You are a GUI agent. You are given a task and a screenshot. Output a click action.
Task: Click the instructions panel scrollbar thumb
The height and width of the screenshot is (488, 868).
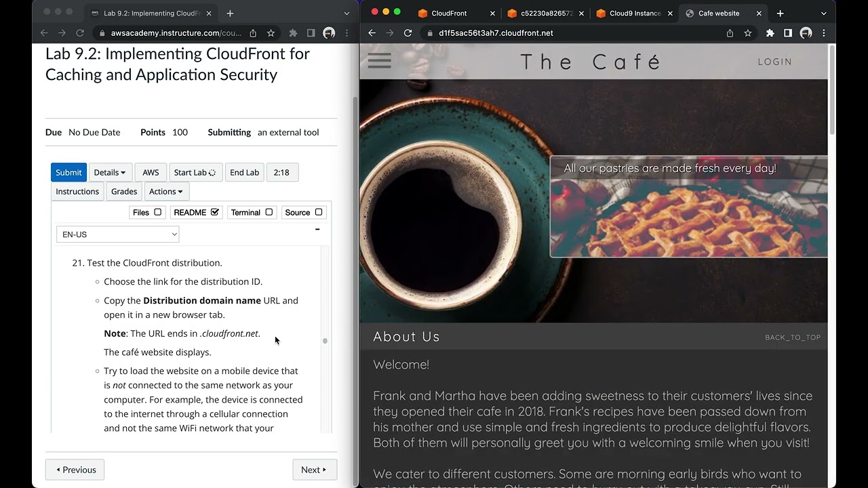(325, 341)
